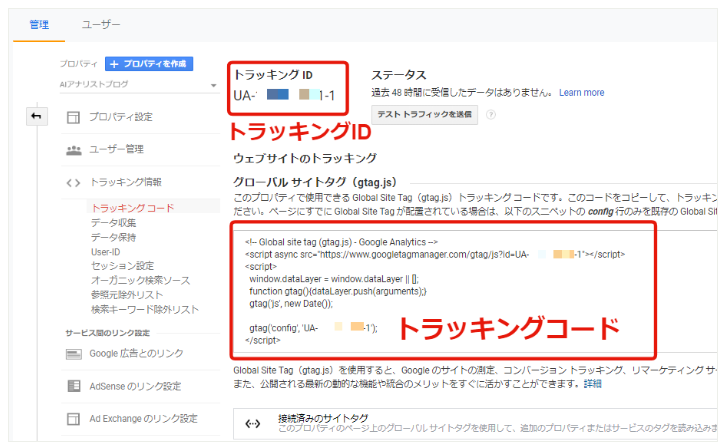This screenshot has height=448, width=722.
Task: Select トラッキング コード in sidebar
Action: [133, 208]
